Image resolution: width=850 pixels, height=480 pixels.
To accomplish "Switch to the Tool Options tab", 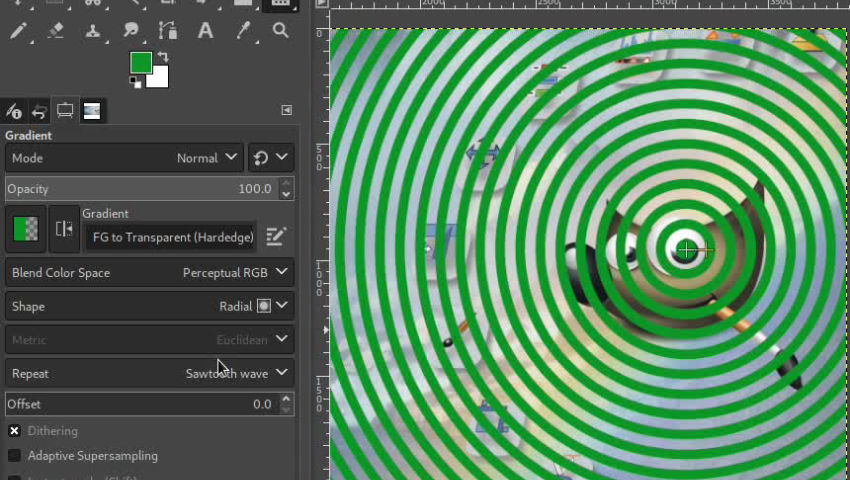I will tap(65, 111).
